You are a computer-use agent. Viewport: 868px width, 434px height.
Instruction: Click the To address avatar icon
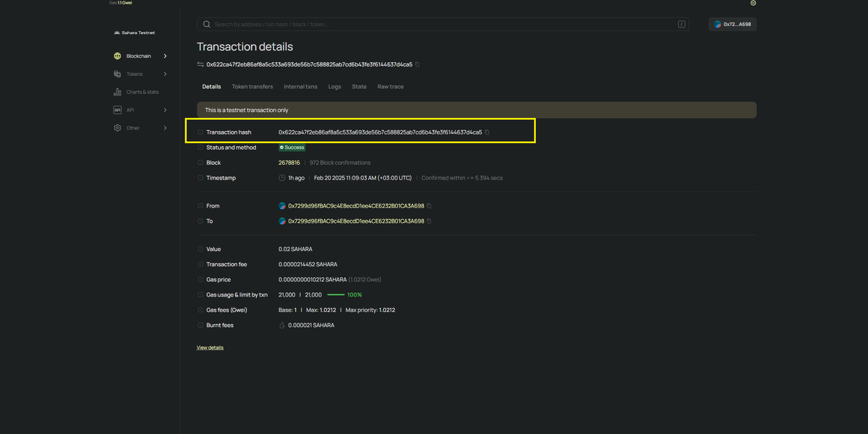(x=282, y=221)
